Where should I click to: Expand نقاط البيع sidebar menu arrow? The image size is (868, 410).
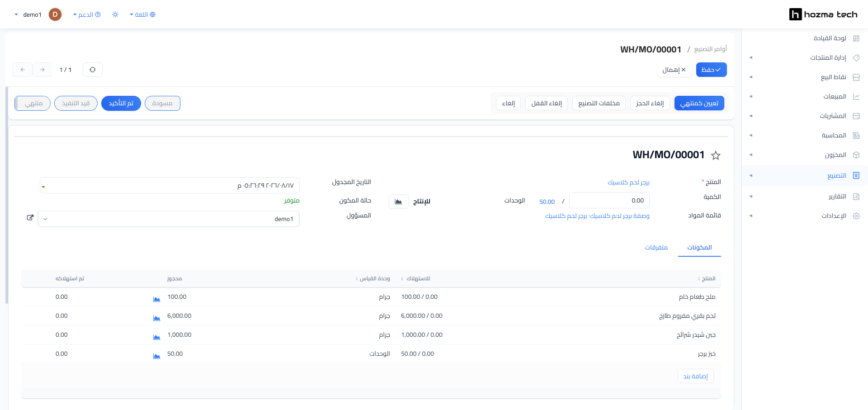(751, 77)
